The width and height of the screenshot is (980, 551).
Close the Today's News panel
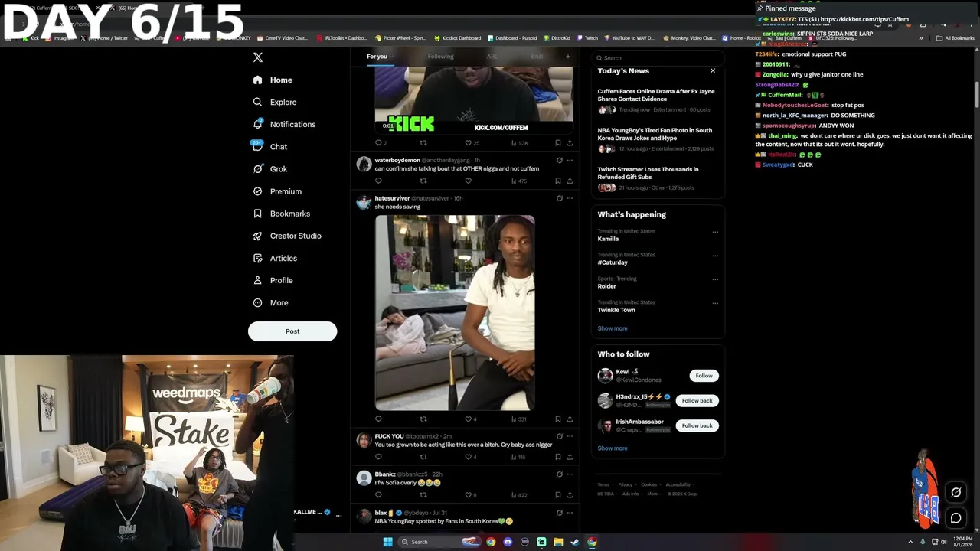click(x=713, y=70)
